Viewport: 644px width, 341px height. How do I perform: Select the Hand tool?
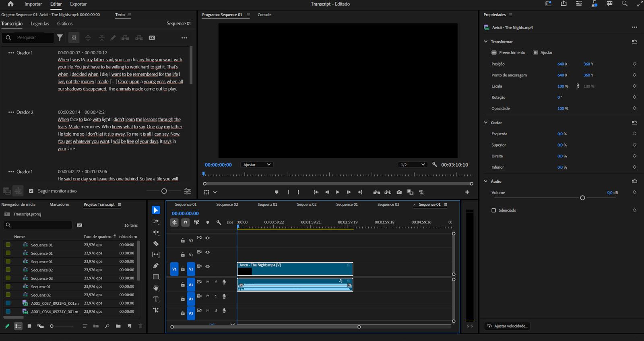tap(156, 288)
